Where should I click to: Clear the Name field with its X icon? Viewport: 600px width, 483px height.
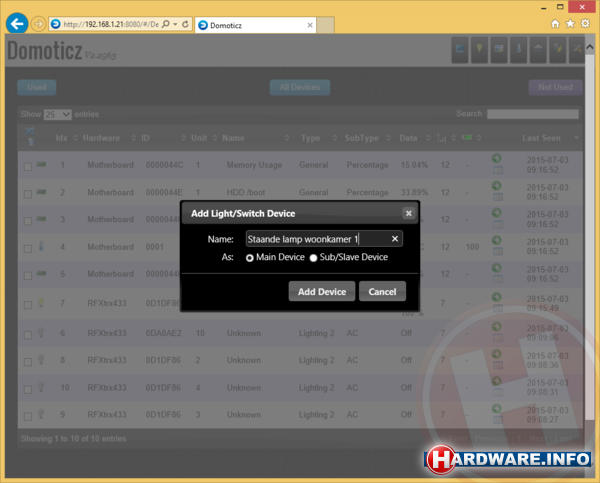pos(395,239)
